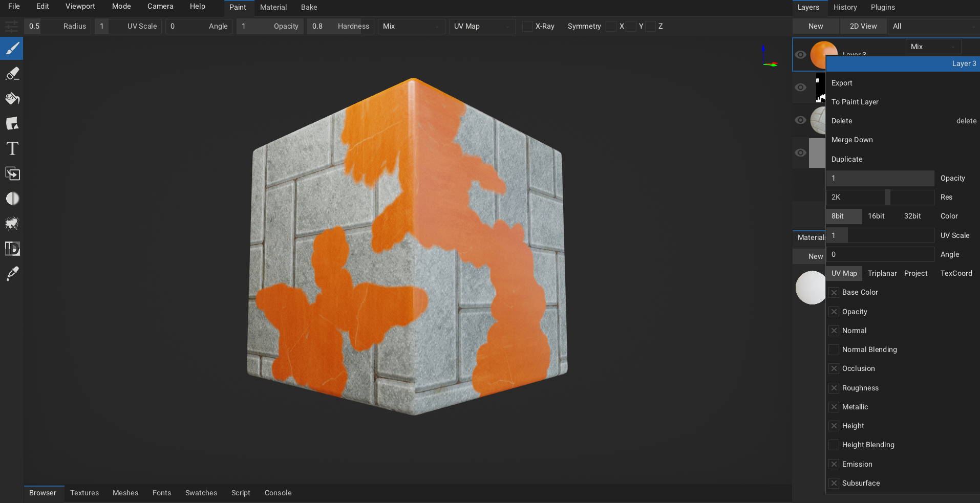Click New button in Layers panel
Screen dimensions: 980x503
[816, 26]
